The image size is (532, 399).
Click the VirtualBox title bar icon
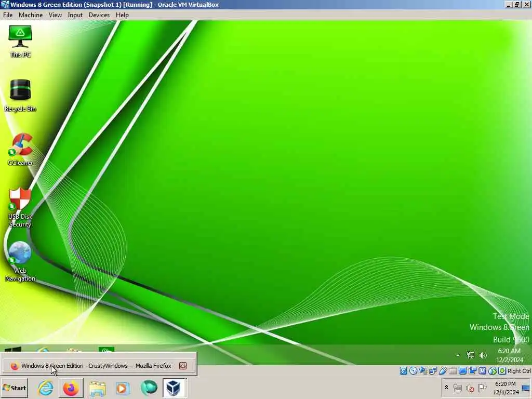(x=5, y=4)
